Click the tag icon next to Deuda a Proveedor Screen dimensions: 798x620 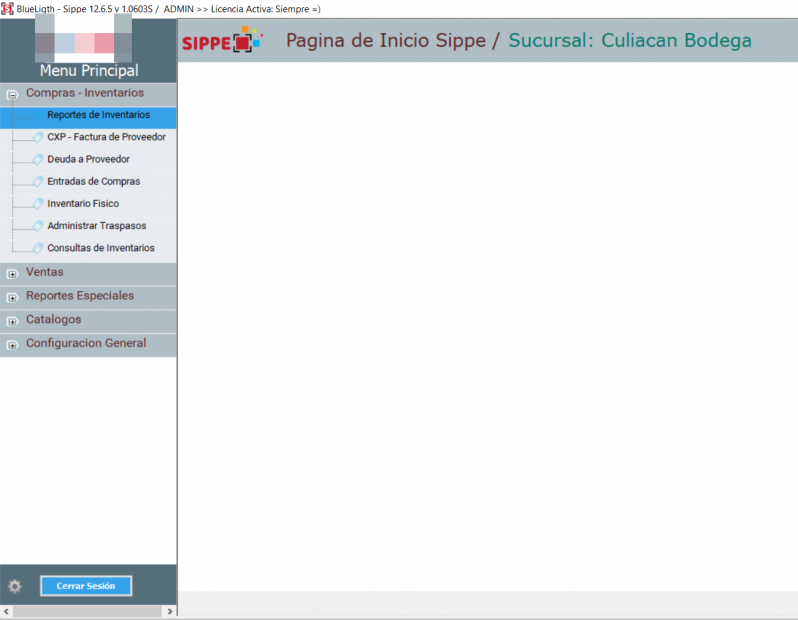[38, 159]
